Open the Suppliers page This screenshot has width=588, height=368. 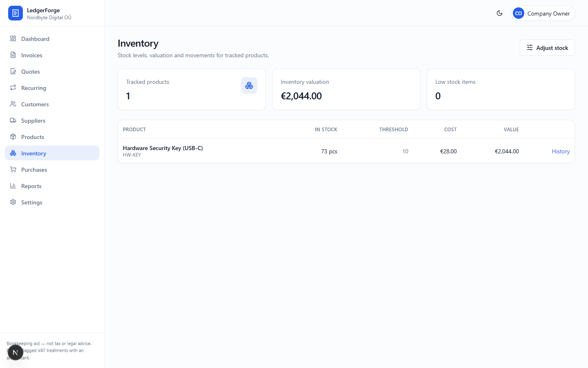tap(52, 120)
